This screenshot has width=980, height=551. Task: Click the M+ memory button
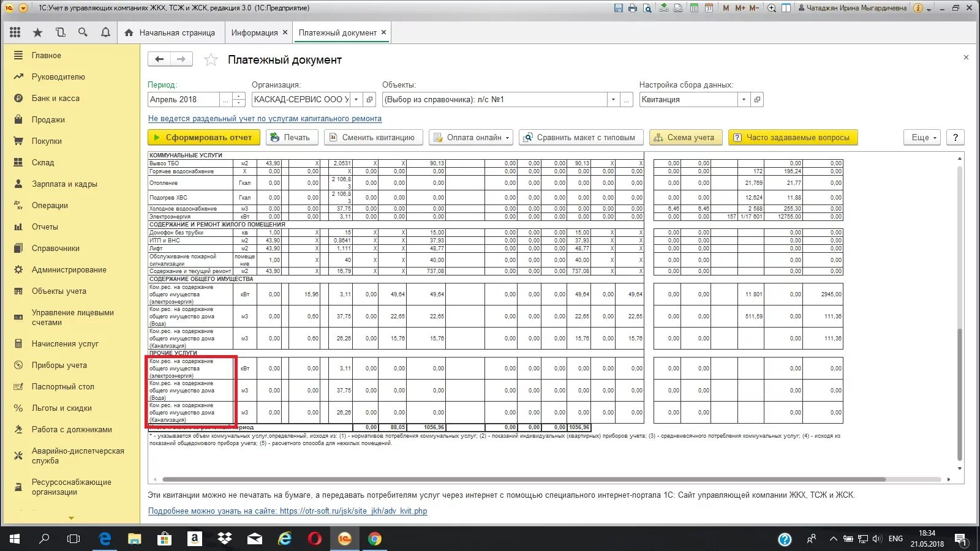click(740, 8)
